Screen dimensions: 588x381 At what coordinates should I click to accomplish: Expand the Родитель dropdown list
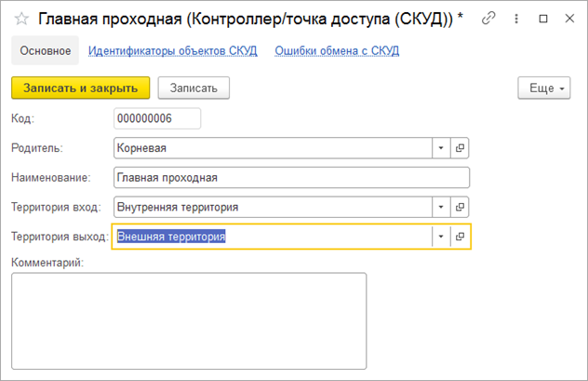(440, 148)
